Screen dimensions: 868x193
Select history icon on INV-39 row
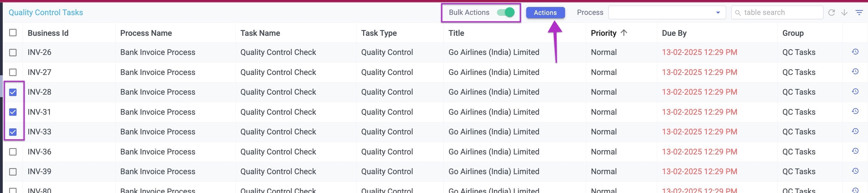855,171
